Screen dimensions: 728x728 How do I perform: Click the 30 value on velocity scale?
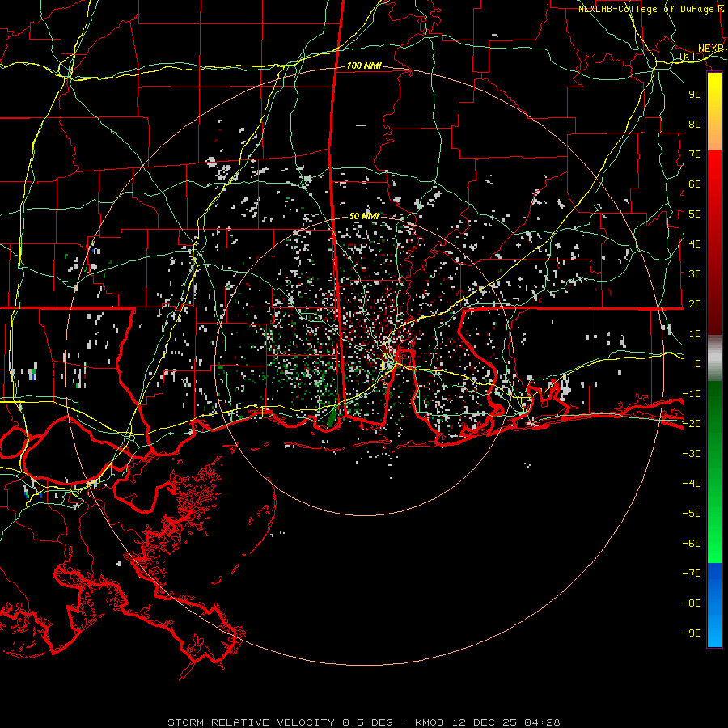(x=695, y=274)
